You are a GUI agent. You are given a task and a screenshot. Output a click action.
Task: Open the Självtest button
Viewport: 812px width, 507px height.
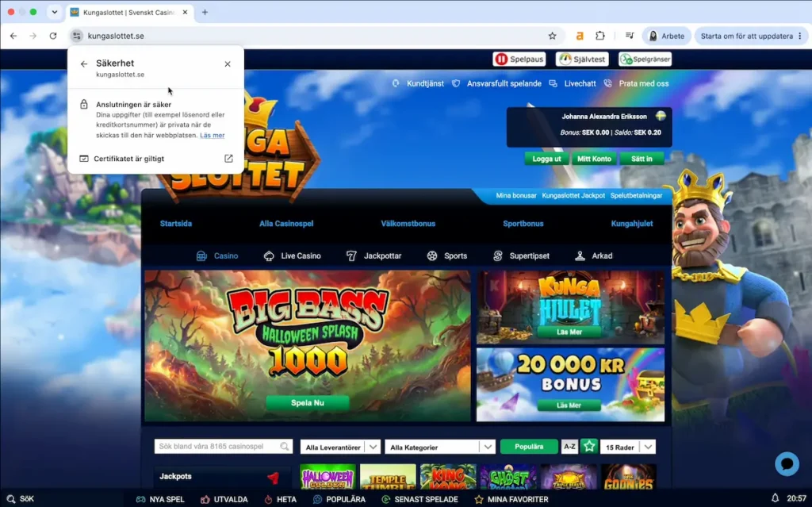tap(582, 59)
